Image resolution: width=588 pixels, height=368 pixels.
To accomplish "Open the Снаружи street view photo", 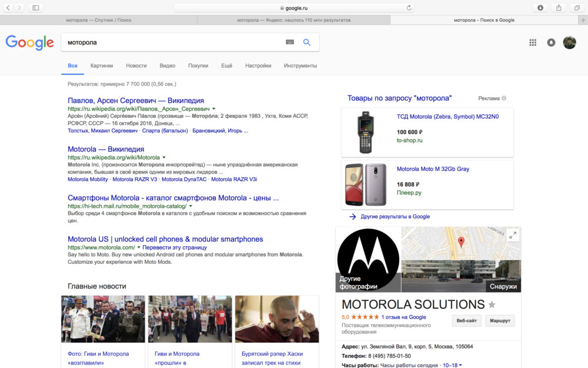I will 461,276.
